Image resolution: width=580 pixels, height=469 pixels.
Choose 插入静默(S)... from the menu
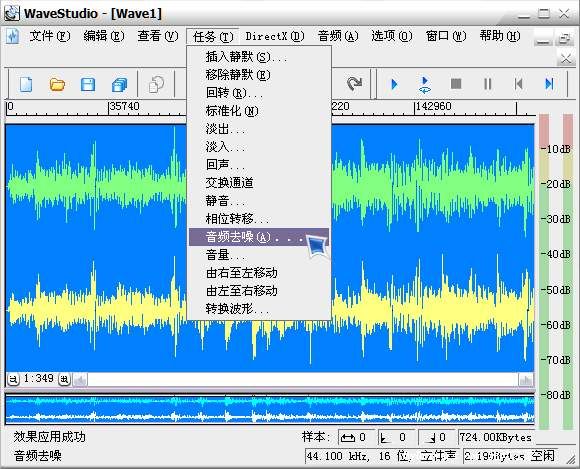click(259, 57)
